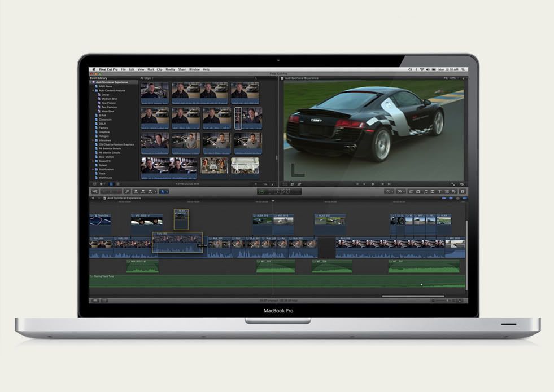The height and width of the screenshot is (392, 554).
Task: Open the Edit menu
Action: click(132, 69)
